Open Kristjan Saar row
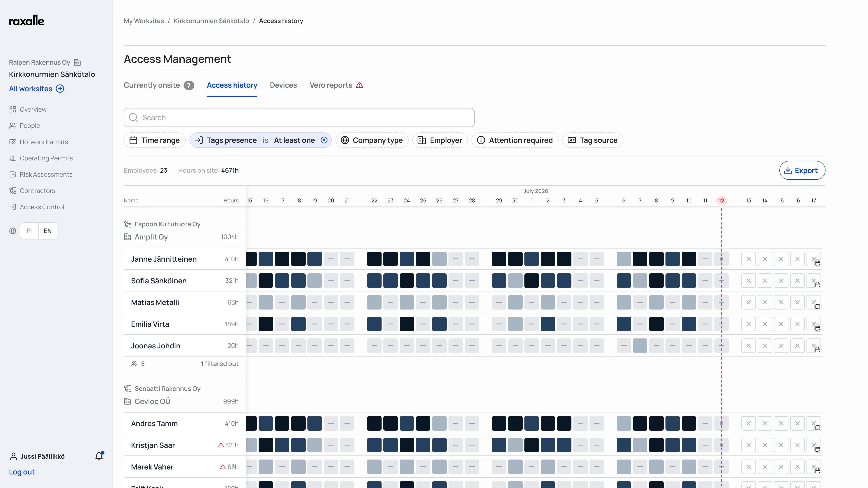Image resolution: width=868 pixels, height=488 pixels. [185, 445]
